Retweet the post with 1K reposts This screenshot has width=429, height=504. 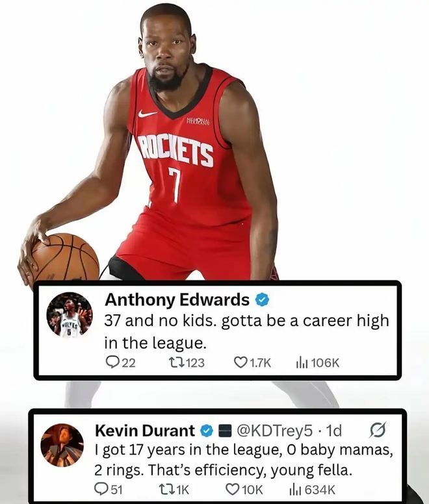[x=167, y=489]
